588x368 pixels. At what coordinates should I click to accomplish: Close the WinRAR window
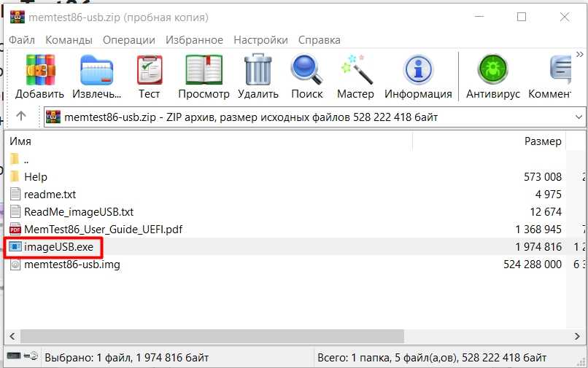pyautogui.click(x=565, y=17)
